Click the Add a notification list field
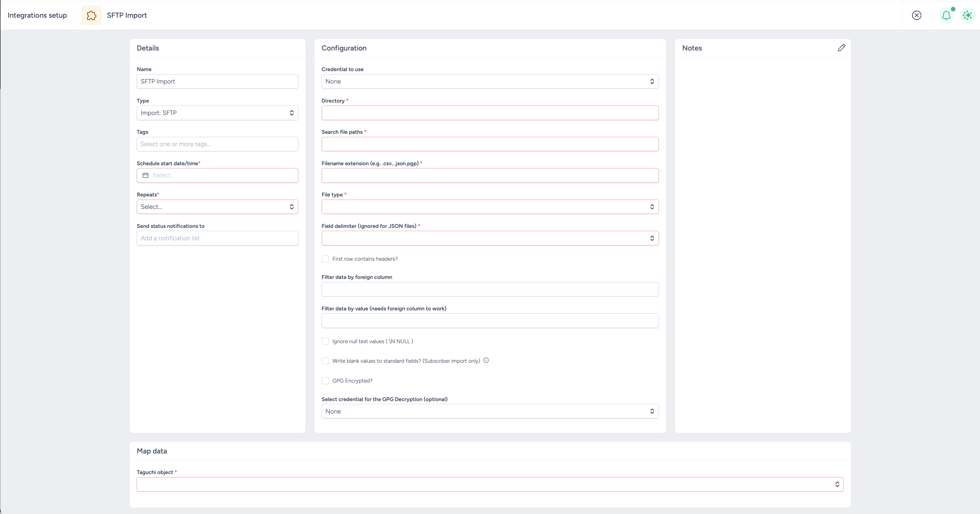The width and height of the screenshot is (980, 514). (217, 238)
